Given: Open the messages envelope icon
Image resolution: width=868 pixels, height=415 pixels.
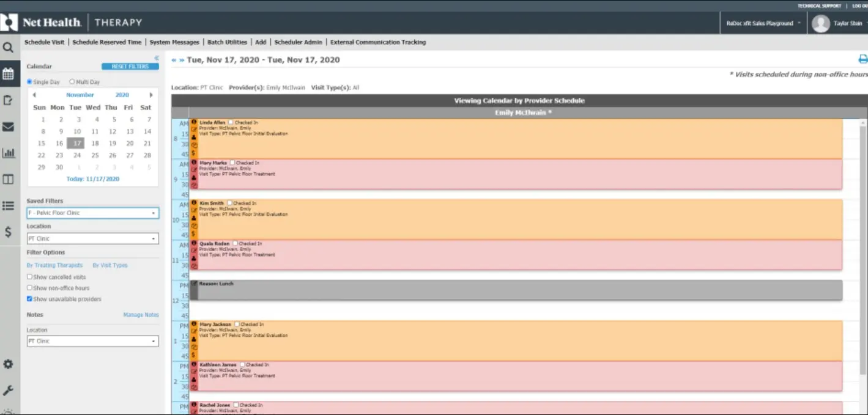Looking at the screenshot, I should click(9, 127).
